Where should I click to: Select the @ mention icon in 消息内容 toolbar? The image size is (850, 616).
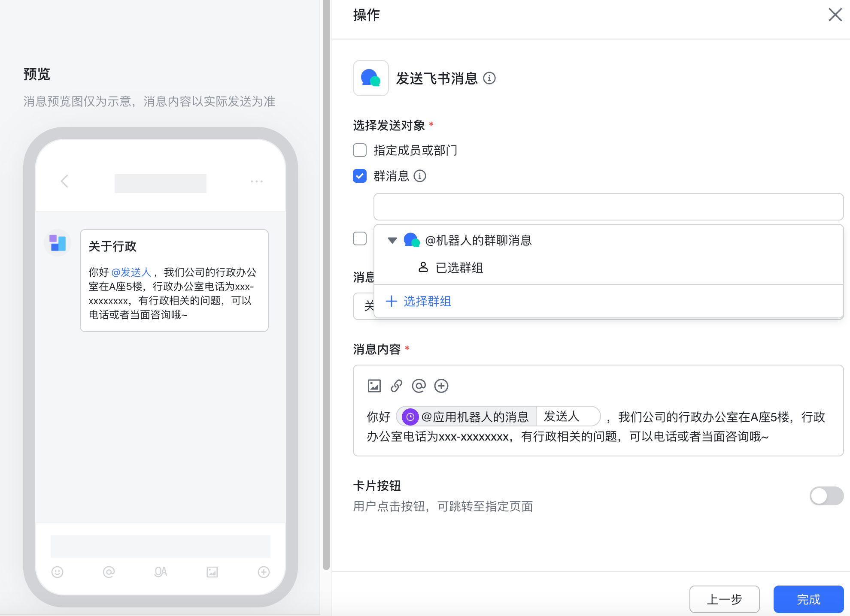419,386
